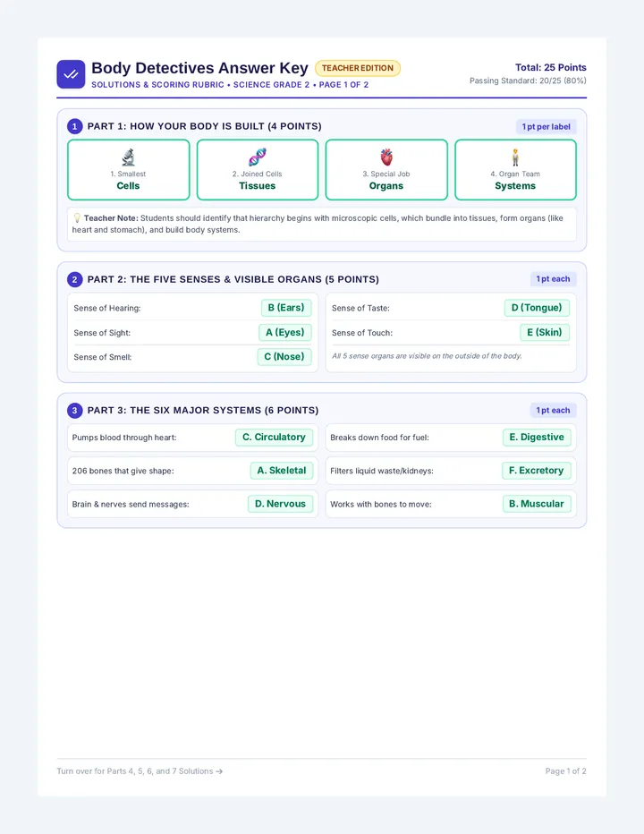Click the 'Sense of Touch:' label

point(362,333)
